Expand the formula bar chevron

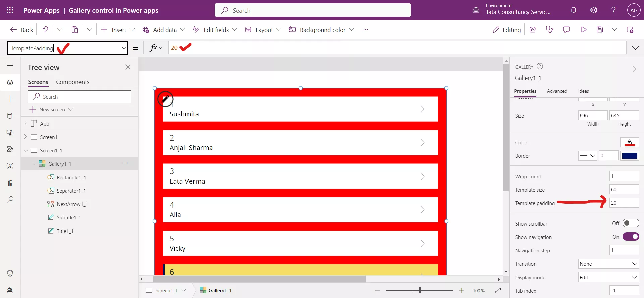point(635,48)
